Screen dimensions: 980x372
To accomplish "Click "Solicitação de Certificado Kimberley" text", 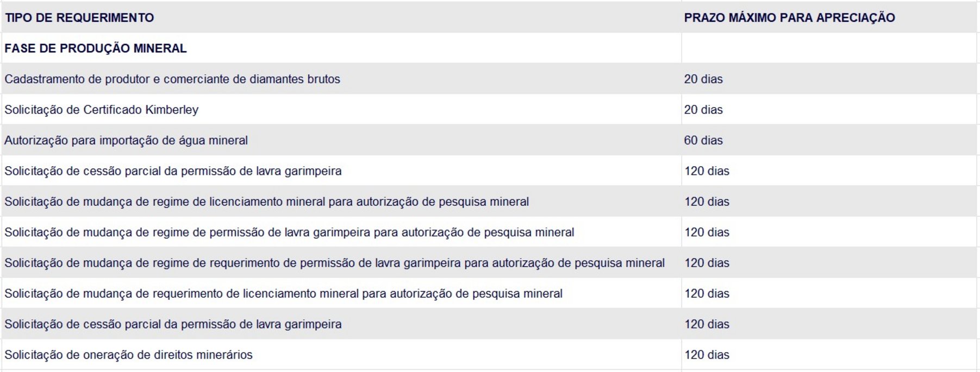I will click(102, 110).
